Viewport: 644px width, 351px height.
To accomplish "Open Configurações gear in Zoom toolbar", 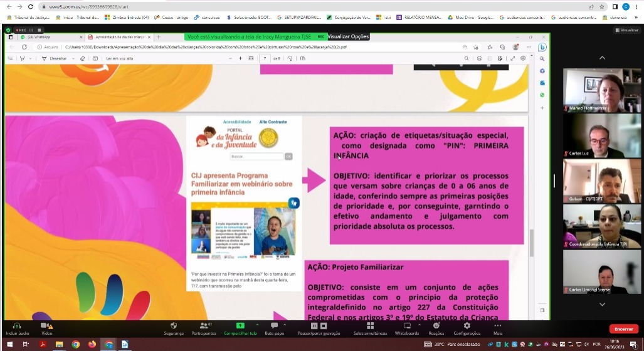I will tap(467, 326).
